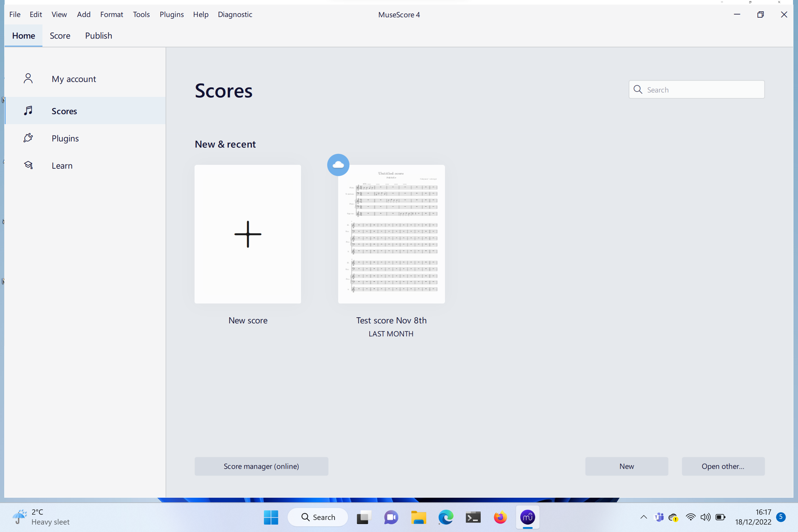Open the Test score Nov 8th thumbnail

(391, 234)
